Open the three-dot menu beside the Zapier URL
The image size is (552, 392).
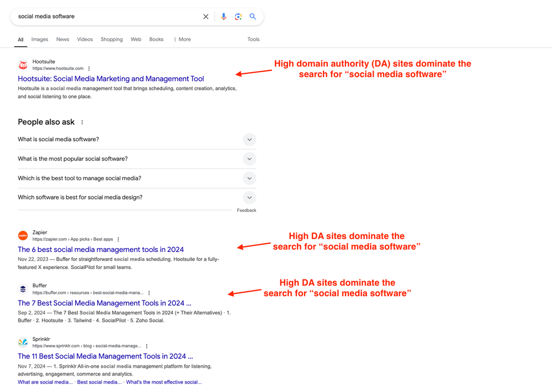click(x=118, y=239)
